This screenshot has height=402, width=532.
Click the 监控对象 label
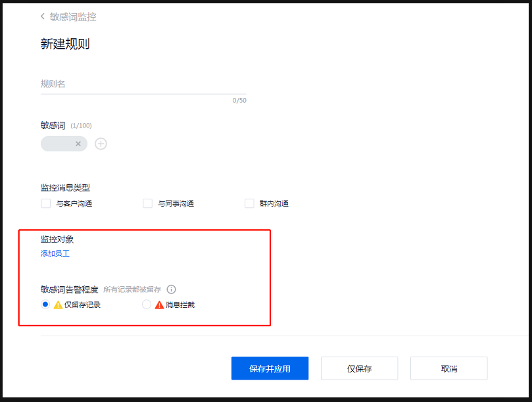(57, 239)
